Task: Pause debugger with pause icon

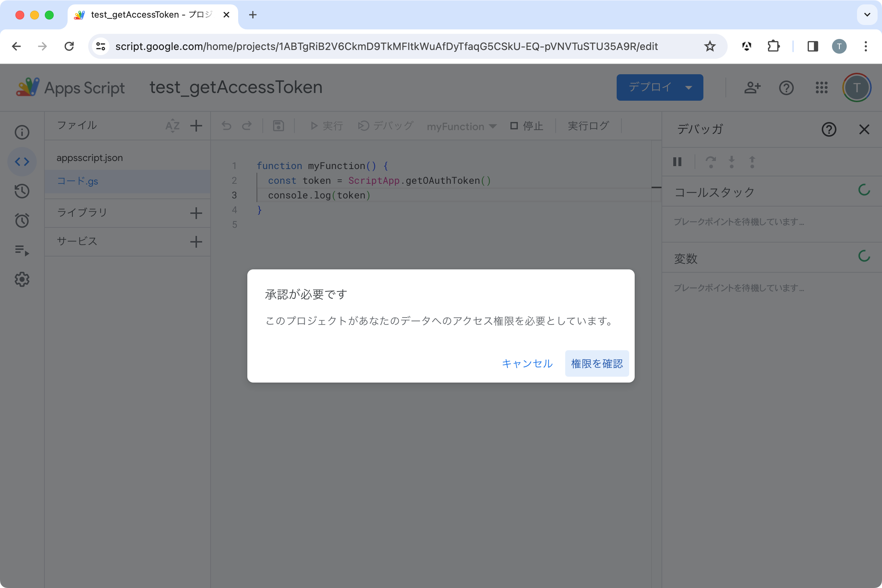Action: pyautogui.click(x=677, y=162)
